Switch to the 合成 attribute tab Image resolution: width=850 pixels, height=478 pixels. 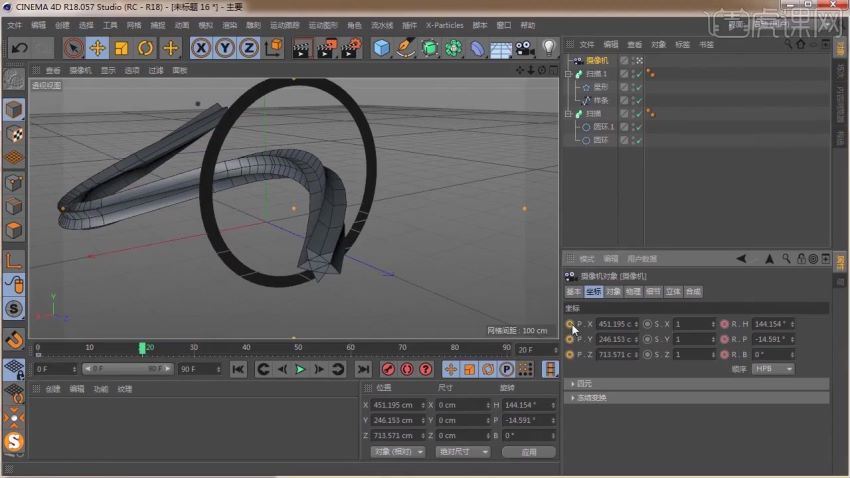[693, 292]
